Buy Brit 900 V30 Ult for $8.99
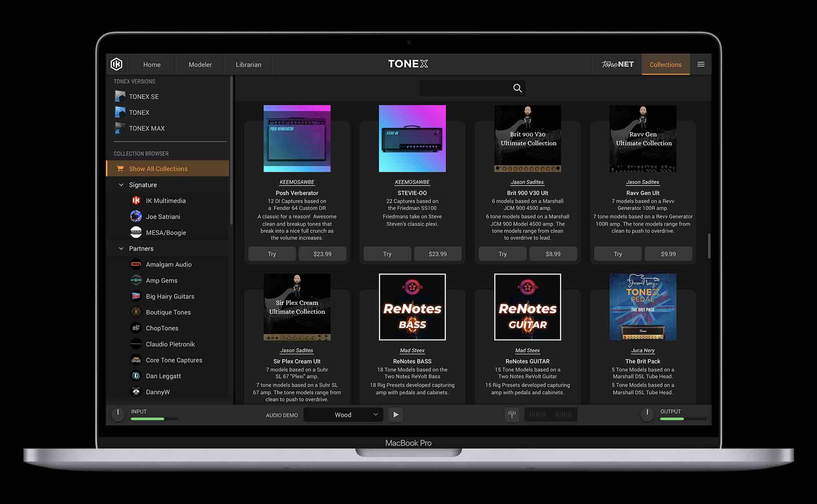Viewport: 817px width, 504px height. click(x=553, y=254)
